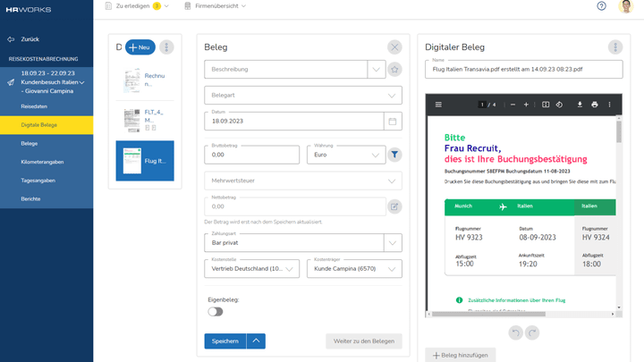The height and width of the screenshot is (362, 644).
Task: Open the Zahlungsart dropdown showing Bar privat
Action: pos(393,242)
